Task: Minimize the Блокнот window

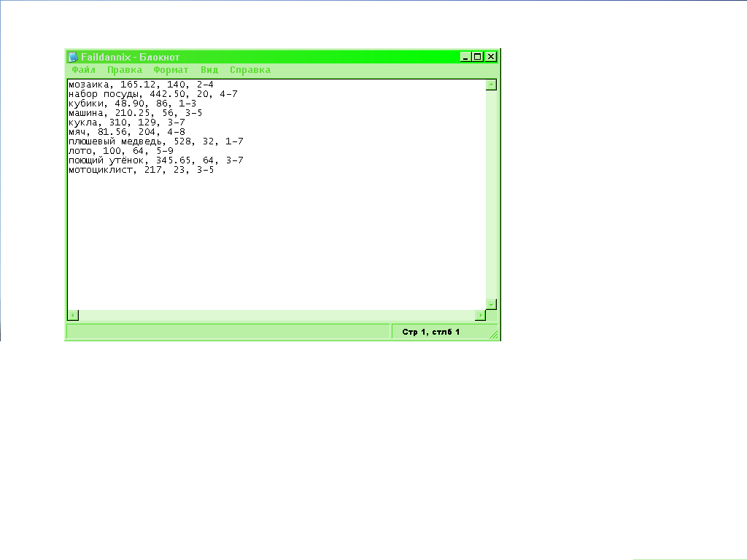Action: (465, 57)
